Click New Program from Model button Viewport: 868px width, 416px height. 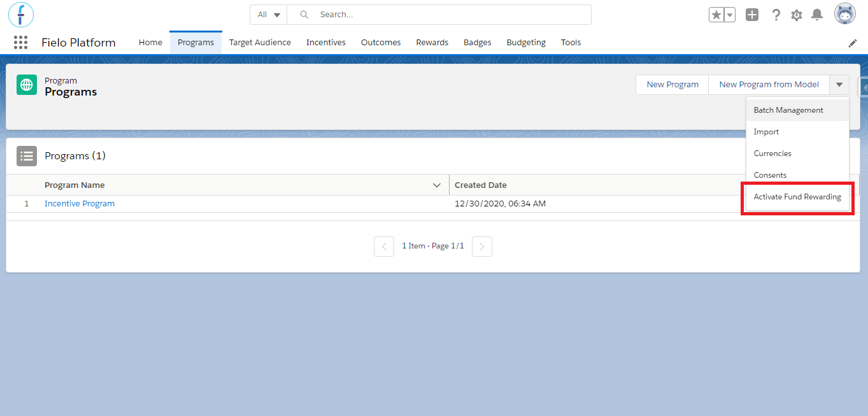[x=769, y=85]
